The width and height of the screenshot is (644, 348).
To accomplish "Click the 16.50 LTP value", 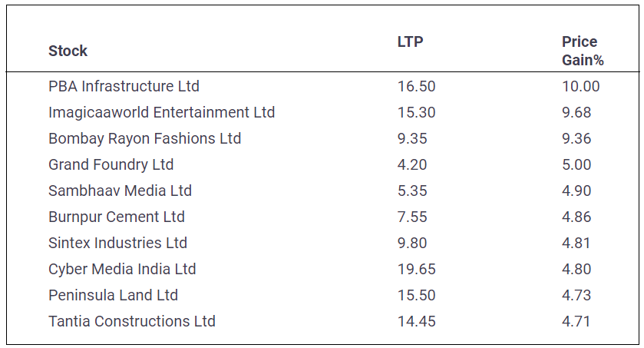I will (x=416, y=86).
